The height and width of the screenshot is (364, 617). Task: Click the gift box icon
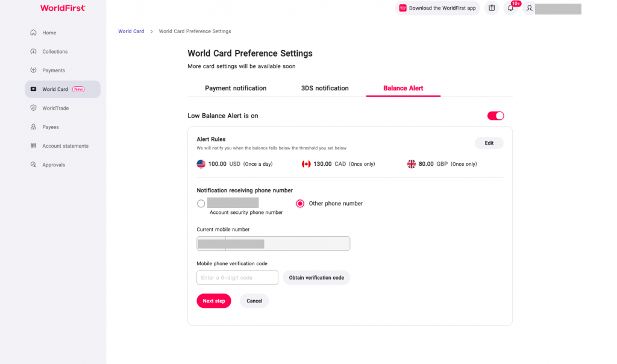(492, 8)
